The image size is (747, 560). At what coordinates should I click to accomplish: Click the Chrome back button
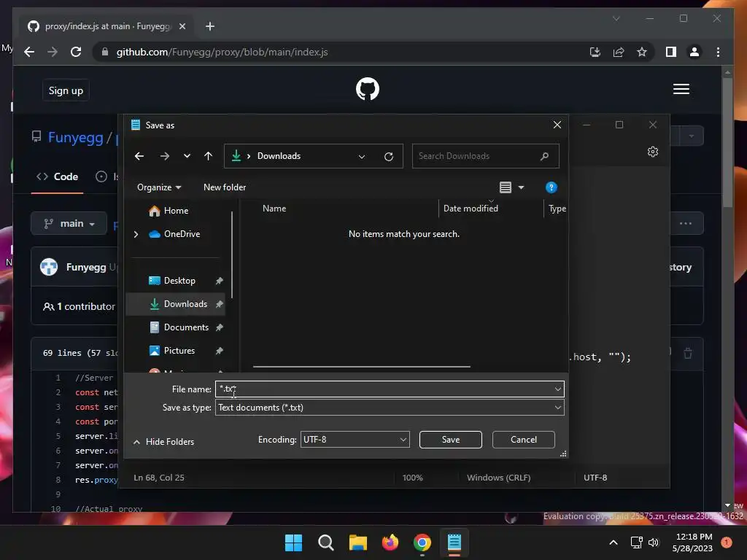[29, 52]
